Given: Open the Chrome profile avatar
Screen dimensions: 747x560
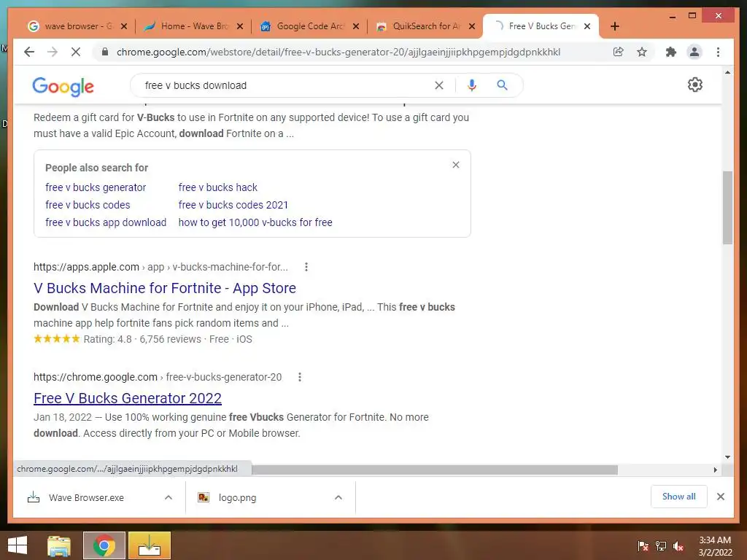Looking at the screenshot, I should click(x=694, y=52).
